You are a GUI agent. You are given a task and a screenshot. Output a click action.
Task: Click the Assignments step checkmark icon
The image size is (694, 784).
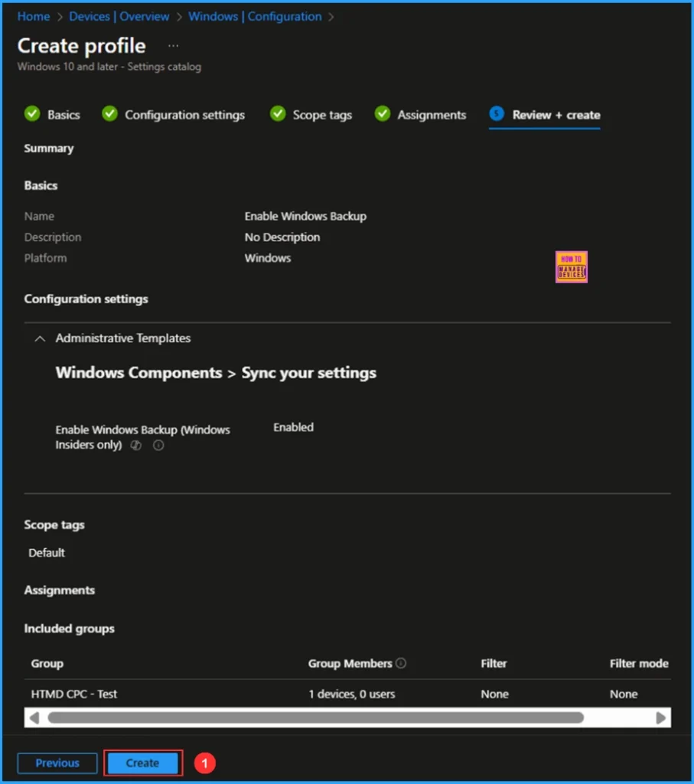[383, 114]
